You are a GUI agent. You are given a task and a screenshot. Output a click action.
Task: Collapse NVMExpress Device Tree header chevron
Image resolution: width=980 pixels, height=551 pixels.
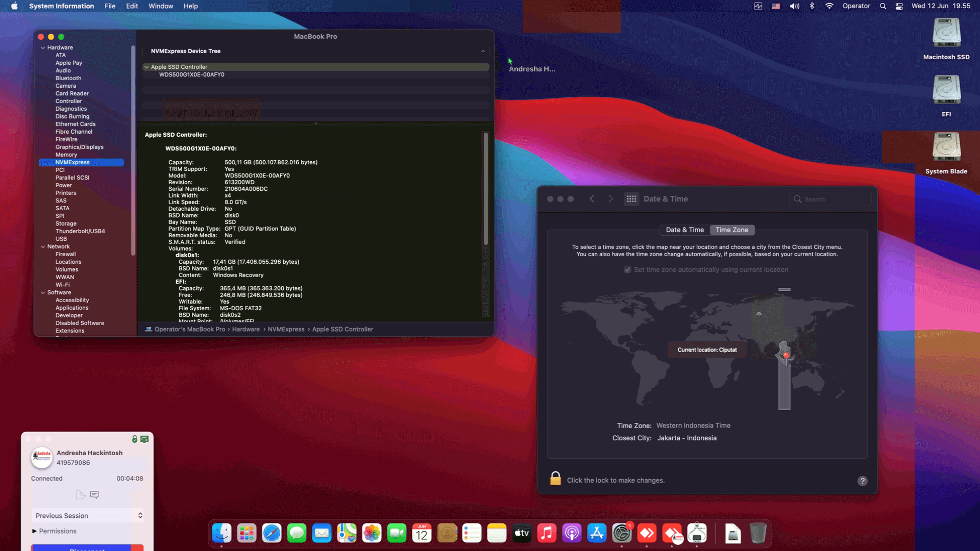pyautogui.click(x=483, y=51)
